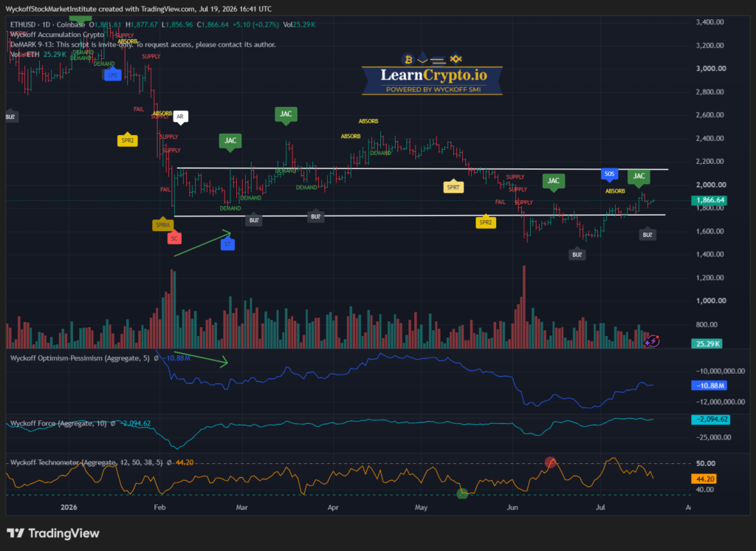Image resolution: width=756 pixels, height=551 pixels.
Task: Select the Wyckoff Accumulation Crypto indicator title
Action: coord(57,35)
